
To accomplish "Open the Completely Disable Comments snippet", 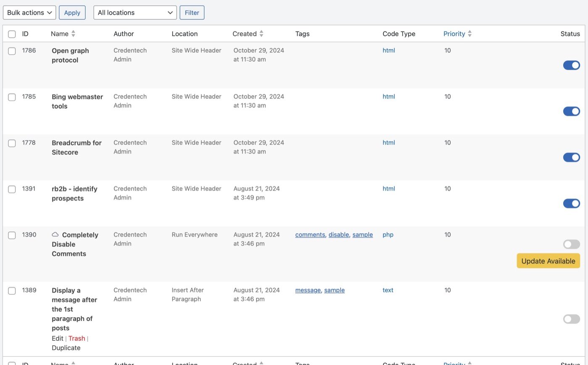I will point(75,244).
